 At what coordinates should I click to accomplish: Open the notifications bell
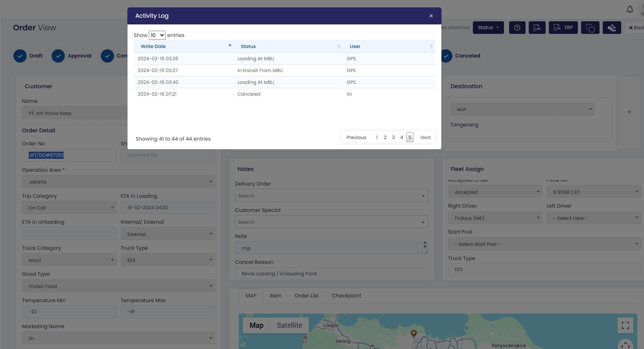630,9
